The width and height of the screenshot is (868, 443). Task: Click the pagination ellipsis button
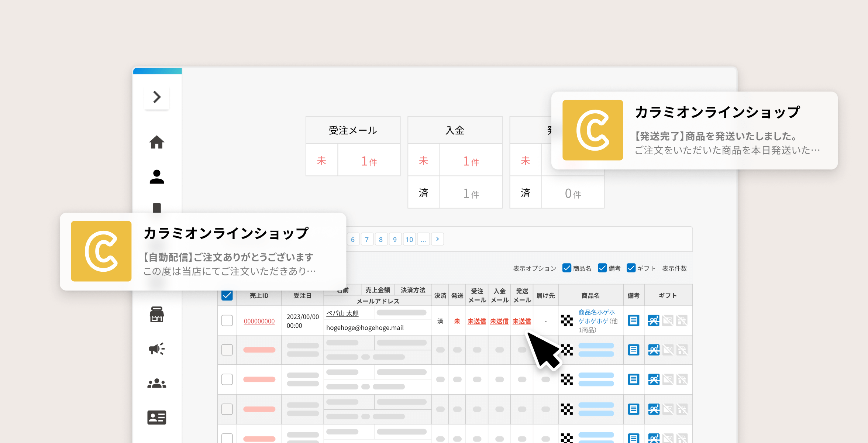tap(423, 240)
